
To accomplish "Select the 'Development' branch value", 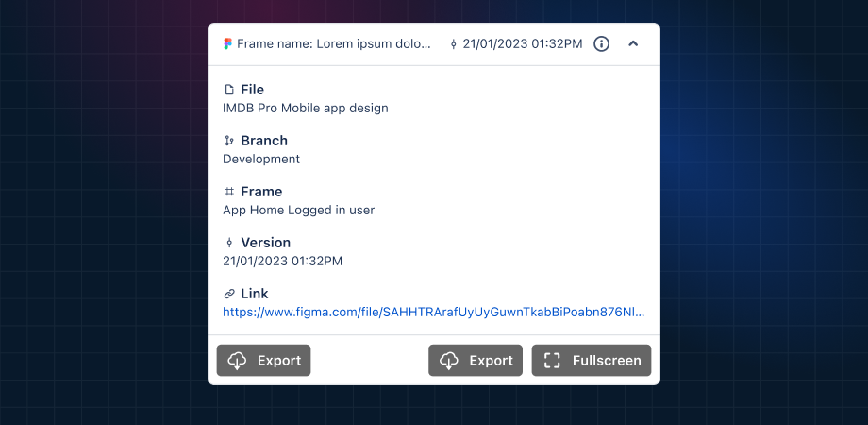I will [261, 159].
